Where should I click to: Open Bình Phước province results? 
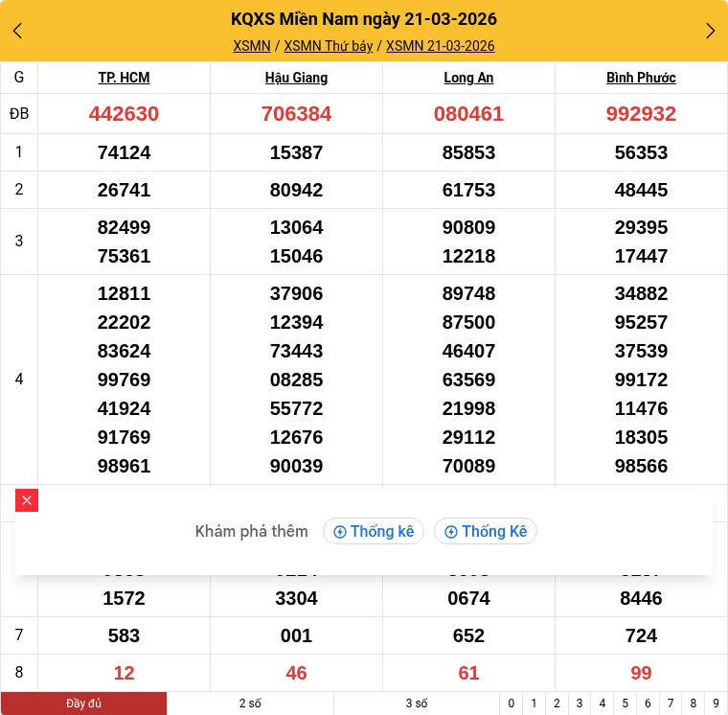pyautogui.click(x=641, y=78)
